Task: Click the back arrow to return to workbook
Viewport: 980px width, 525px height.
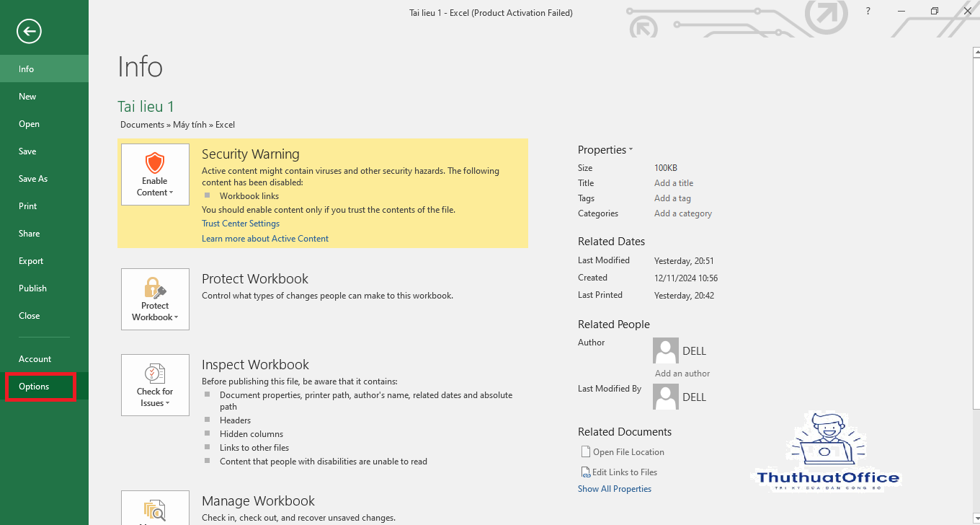Action: [30, 30]
